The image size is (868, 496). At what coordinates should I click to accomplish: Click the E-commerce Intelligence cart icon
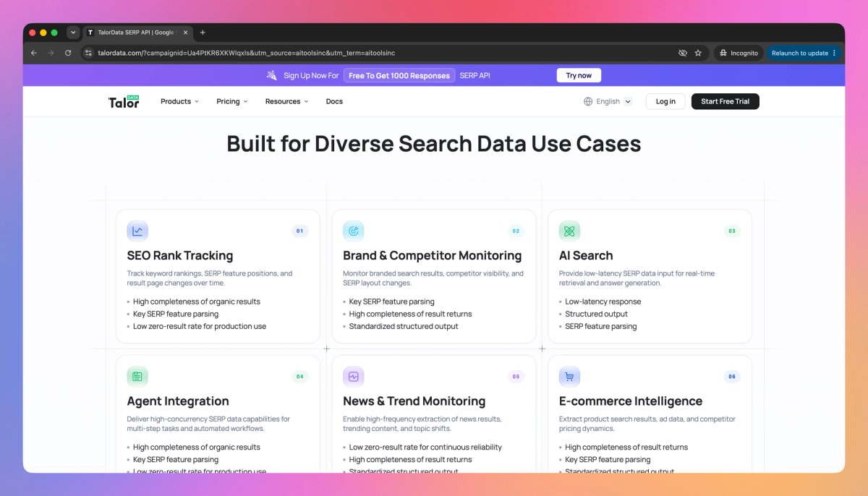click(x=569, y=377)
